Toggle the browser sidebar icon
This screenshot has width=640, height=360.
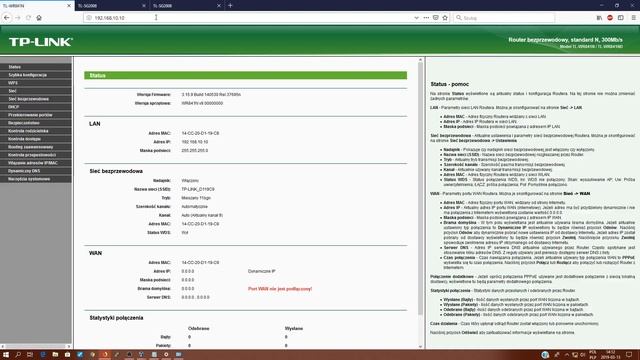[621, 18]
